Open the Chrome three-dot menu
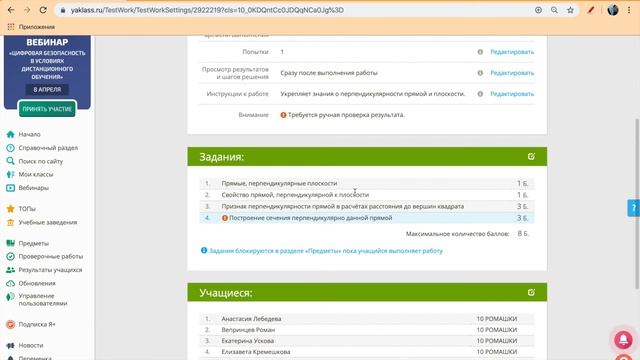 pos(629,10)
